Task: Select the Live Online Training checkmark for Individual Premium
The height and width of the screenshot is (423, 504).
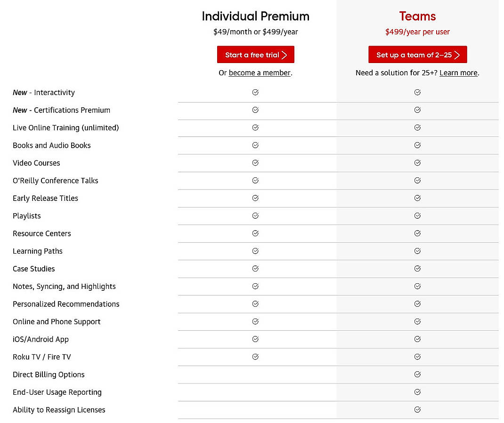Action: [255, 128]
